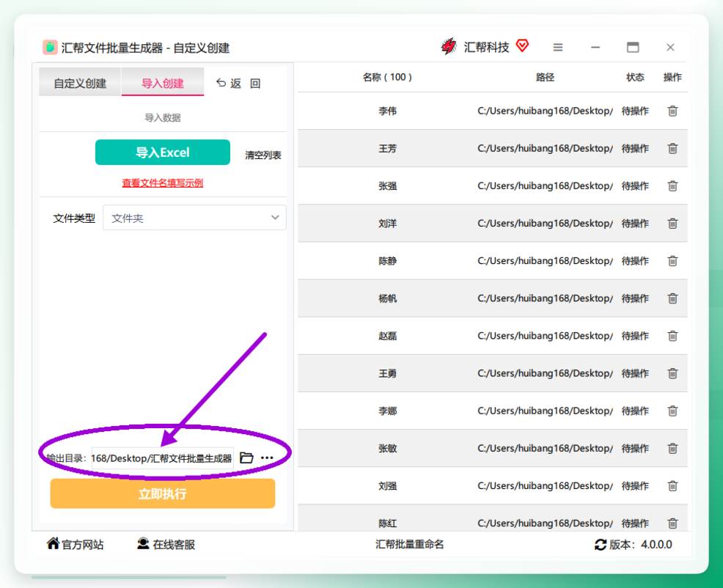The height and width of the screenshot is (588, 723).
Task: Select the 李伟 name cell
Action: click(x=387, y=111)
